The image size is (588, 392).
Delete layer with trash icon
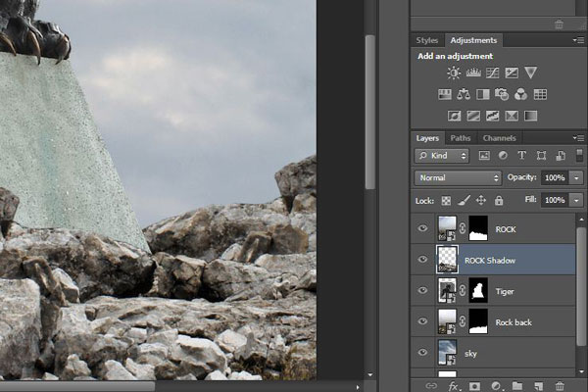[x=560, y=386]
